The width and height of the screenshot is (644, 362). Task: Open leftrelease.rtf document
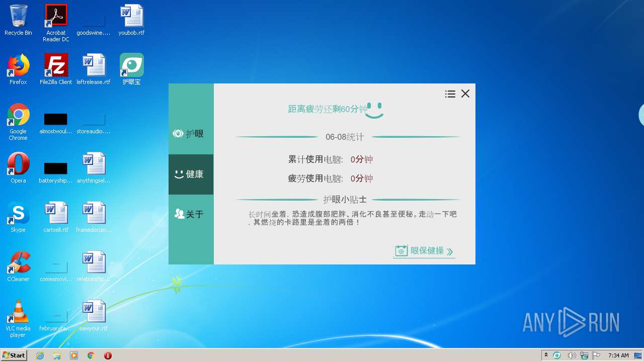coord(94,69)
